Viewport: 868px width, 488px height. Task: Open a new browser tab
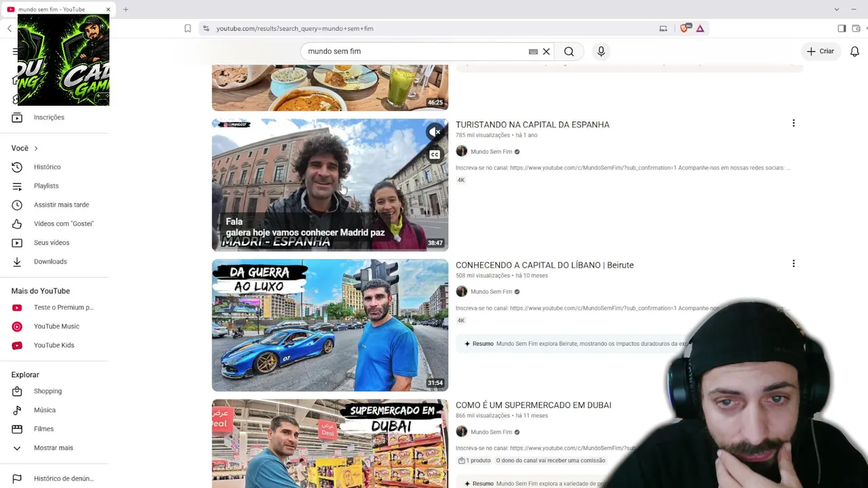pos(125,9)
